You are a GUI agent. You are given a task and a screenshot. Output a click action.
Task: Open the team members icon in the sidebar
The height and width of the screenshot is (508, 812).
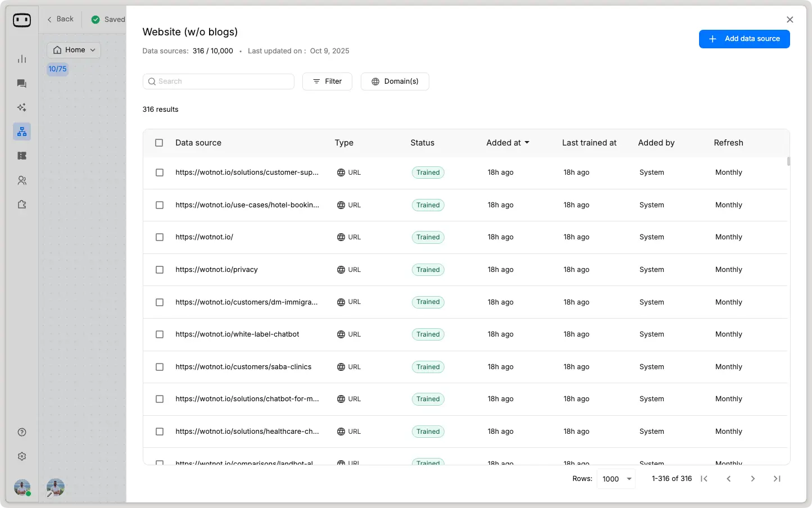point(22,180)
